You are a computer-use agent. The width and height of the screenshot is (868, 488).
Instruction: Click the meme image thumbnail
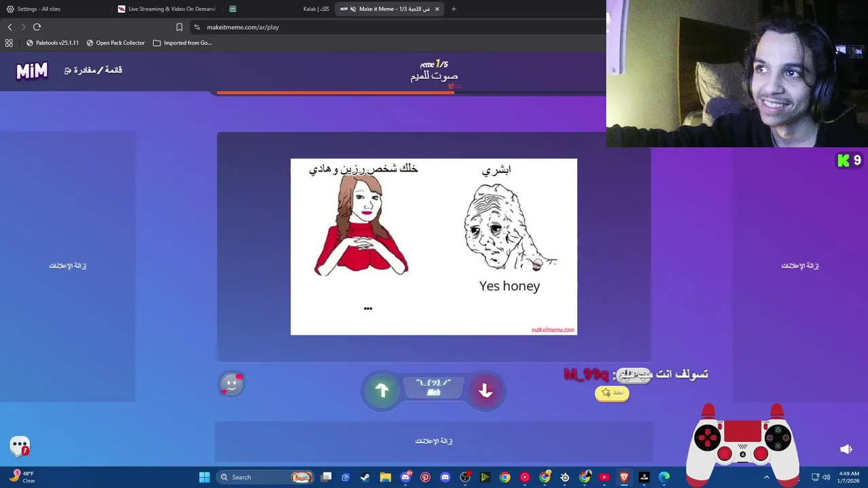[434, 247]
